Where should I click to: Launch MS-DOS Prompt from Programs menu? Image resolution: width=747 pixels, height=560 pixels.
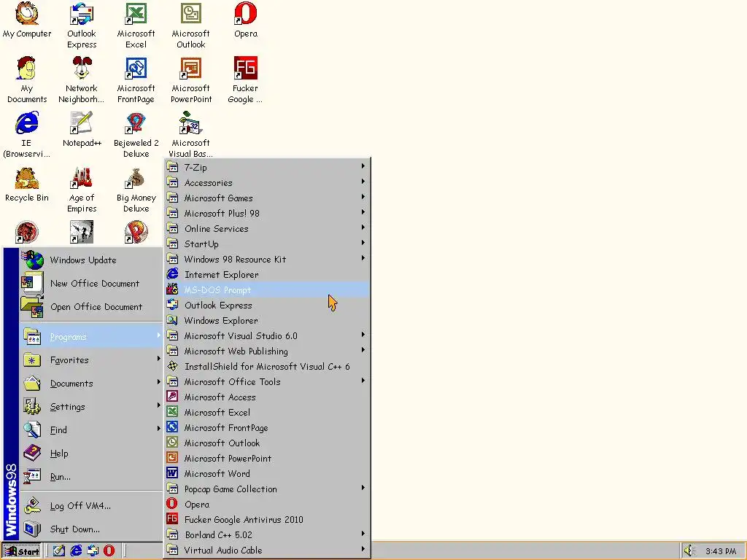pos(267,290)
